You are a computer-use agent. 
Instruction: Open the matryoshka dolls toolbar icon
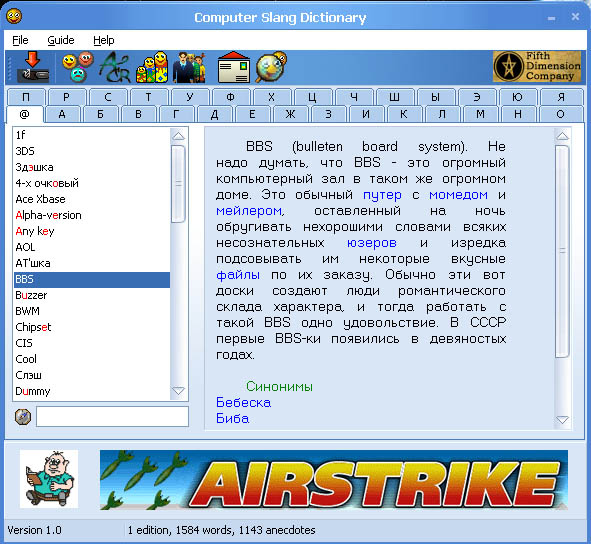[152, 67]
